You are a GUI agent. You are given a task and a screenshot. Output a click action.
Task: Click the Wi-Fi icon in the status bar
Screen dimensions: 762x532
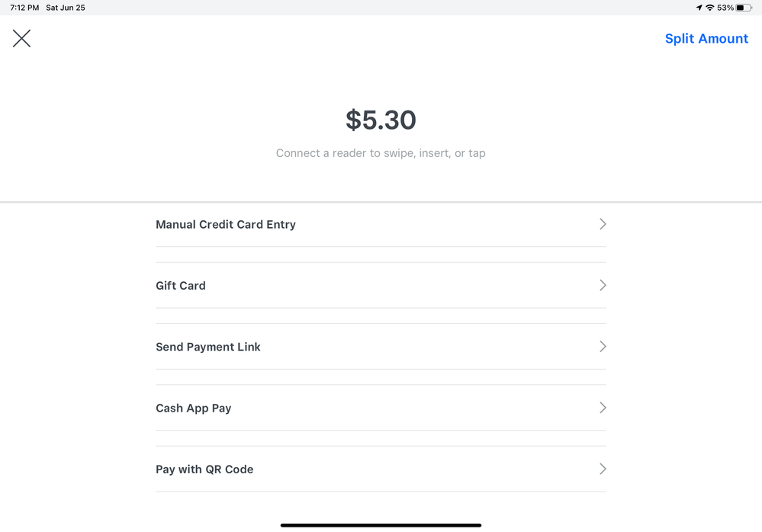[x=709, y=8]
